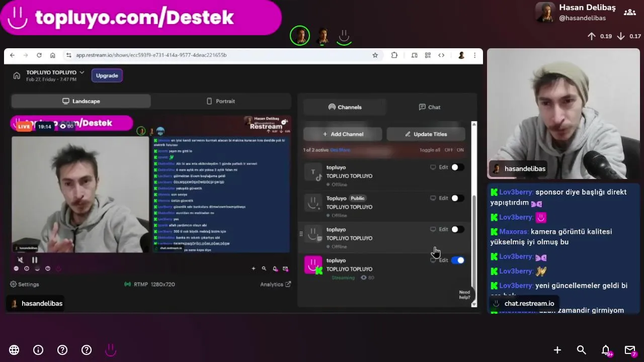
Task: Click the Chrome profile avatar icon
Action: pyautogui.click(x=461, y=55)
